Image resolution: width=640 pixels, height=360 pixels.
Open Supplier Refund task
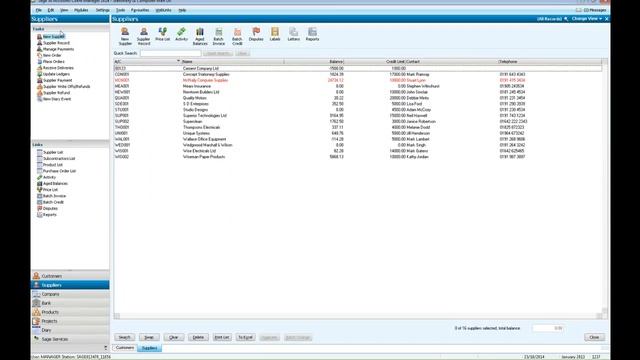click(x=53, y=93)
